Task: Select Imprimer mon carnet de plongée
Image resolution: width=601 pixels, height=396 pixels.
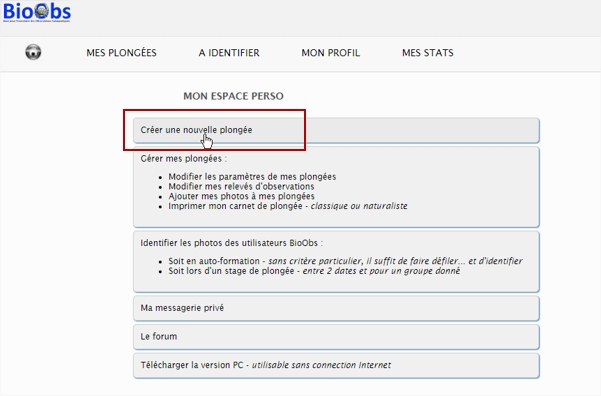Action: (x=235, y=206)
